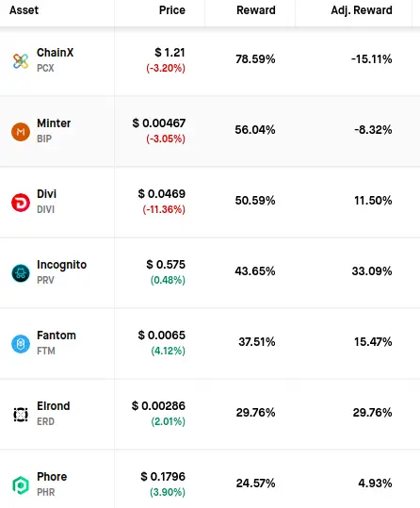Open the ChainX asset name link
Viewport: 420px width, 508px height.
point(55,53)
